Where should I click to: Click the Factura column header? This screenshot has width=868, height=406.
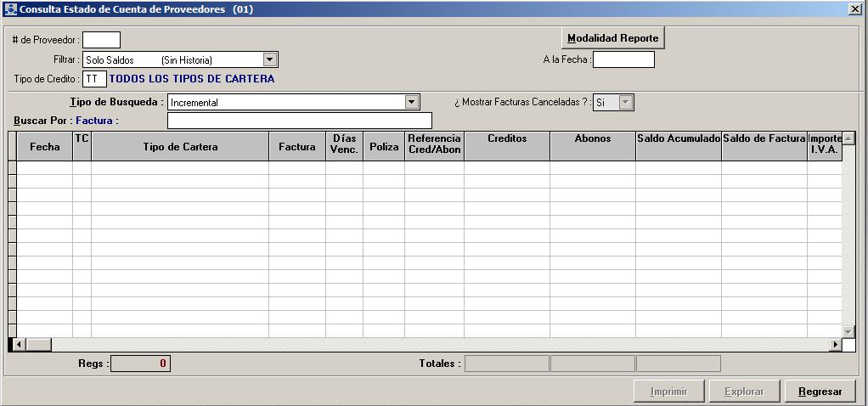click(x=297, y=146)
